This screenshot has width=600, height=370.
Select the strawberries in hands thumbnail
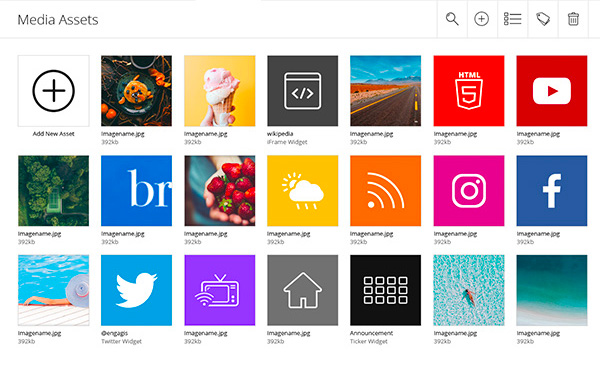point(220,191)
